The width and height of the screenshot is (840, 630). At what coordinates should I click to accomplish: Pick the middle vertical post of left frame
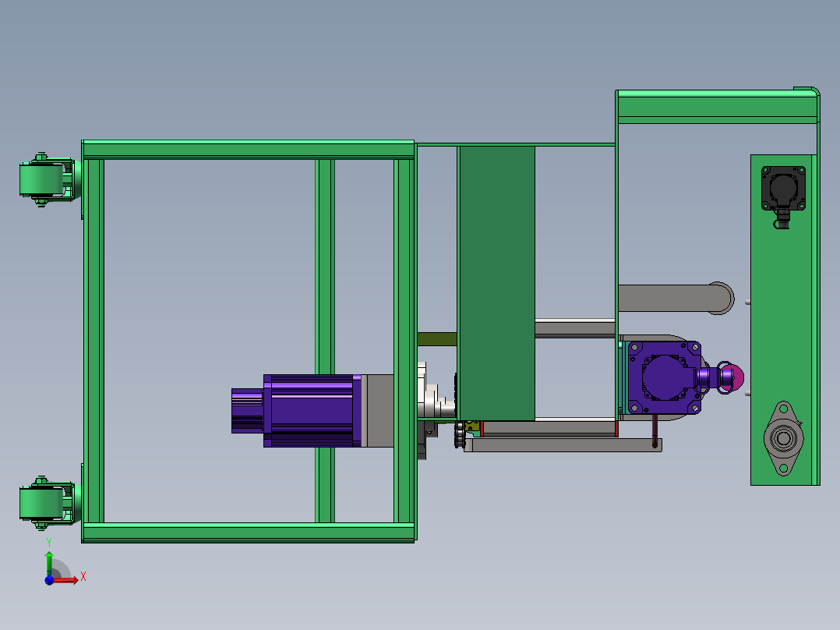pyautogui.click(x=325, y=267)
